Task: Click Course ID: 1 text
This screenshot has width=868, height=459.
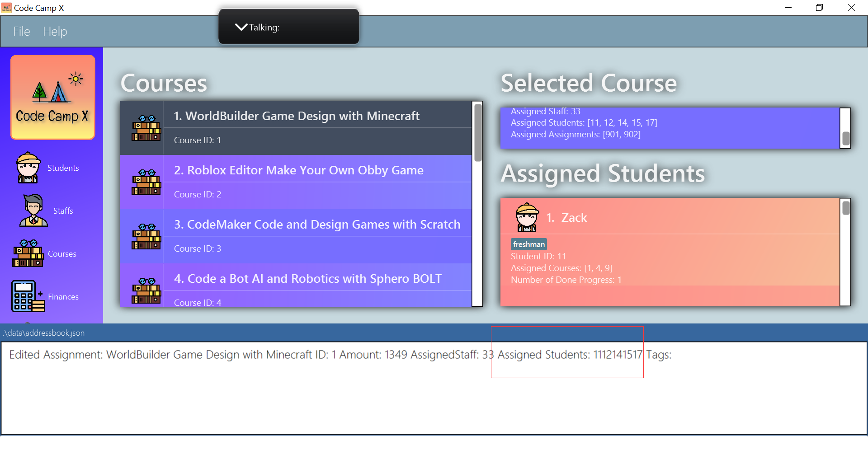Action: (198, 140)
